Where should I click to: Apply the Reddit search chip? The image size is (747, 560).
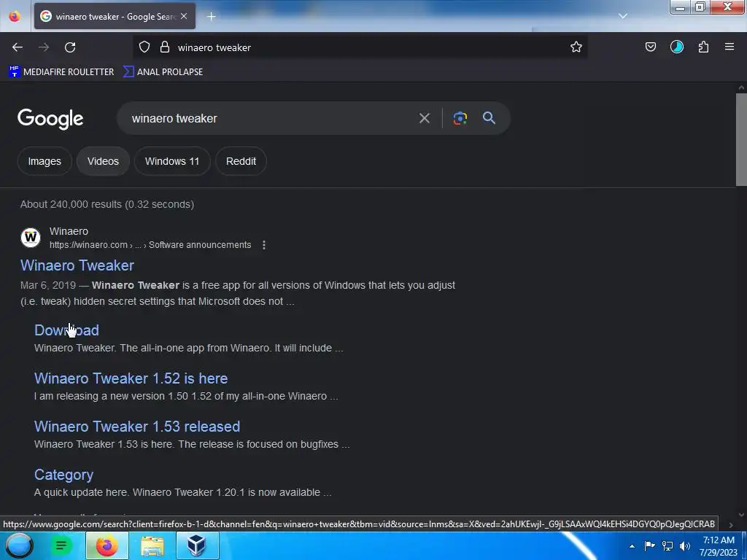click(241, 161)
